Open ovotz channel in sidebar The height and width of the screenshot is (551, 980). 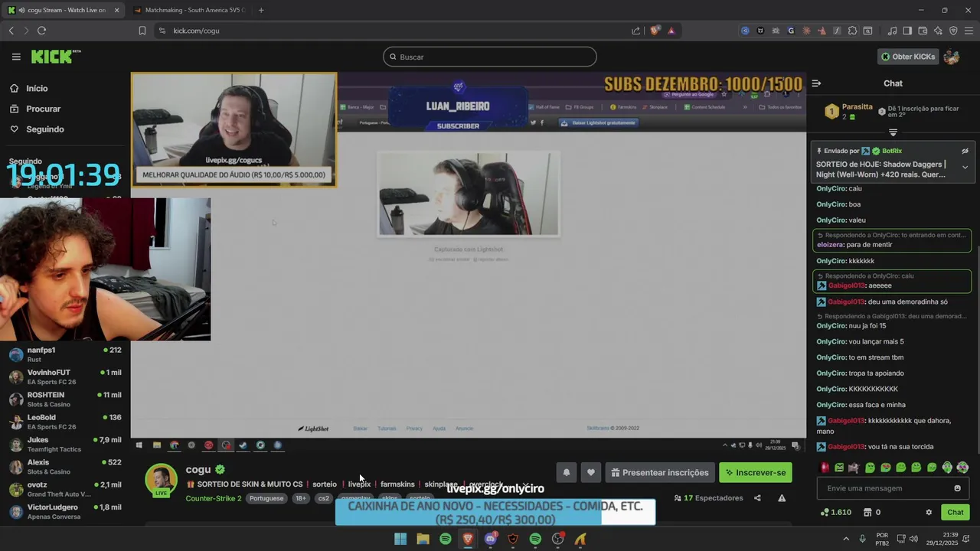pos(65,489)
